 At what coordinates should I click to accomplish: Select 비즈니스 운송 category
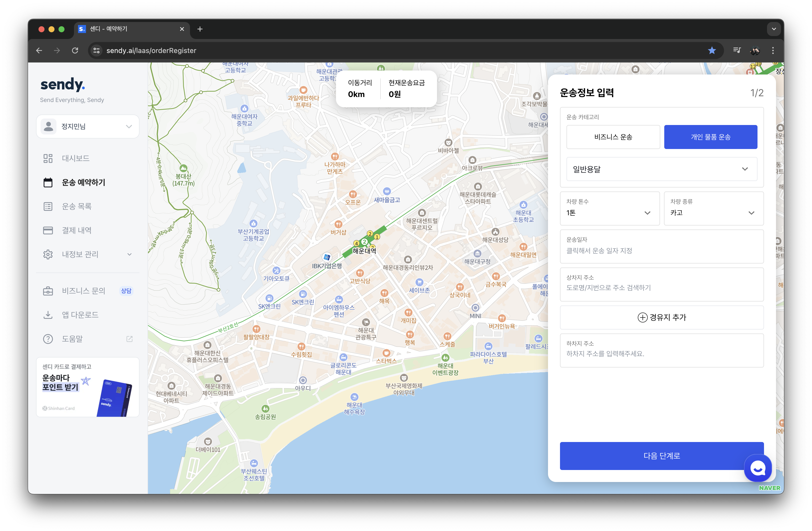613,137
